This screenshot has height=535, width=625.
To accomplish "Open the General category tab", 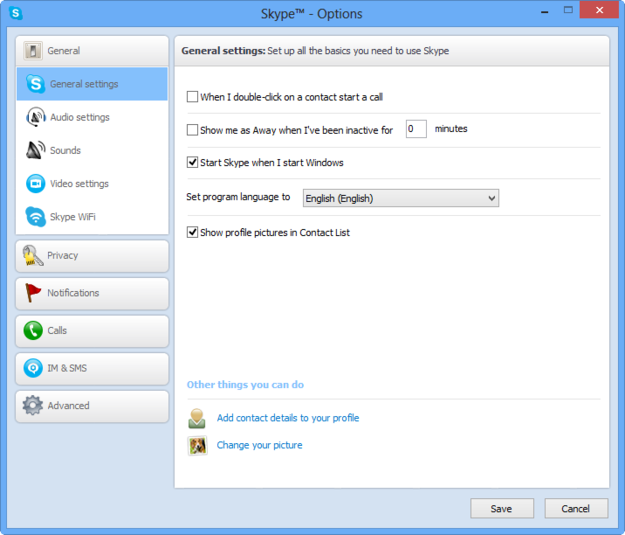I will [x=92, y=51].
